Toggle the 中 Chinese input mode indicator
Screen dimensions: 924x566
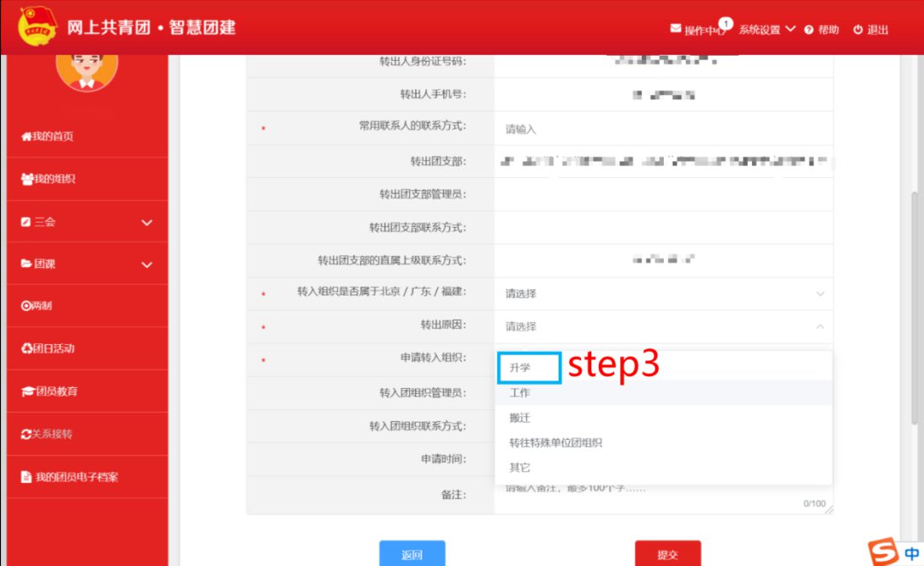(x=912, y=553)
